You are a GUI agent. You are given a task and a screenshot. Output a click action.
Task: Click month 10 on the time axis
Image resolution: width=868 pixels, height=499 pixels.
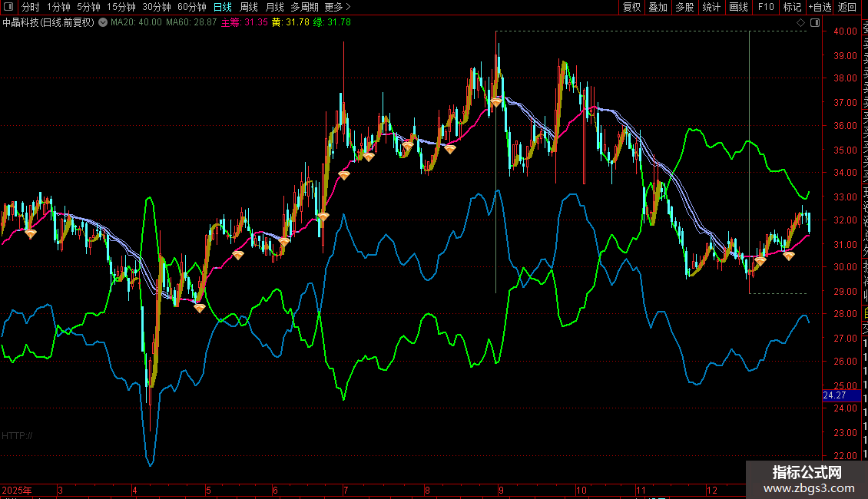click(x=581, y=491)
